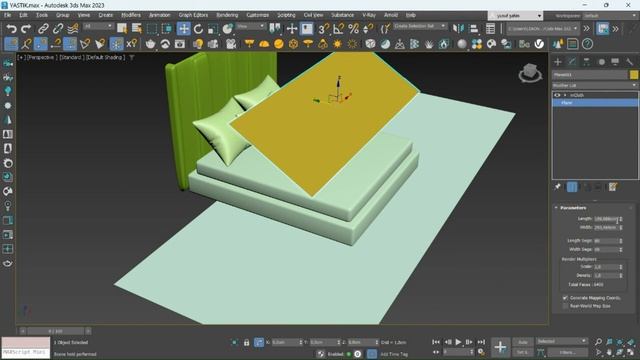Toggle the 3D Snaps button
Screen dimensions: 640x360
coord(324,29)
